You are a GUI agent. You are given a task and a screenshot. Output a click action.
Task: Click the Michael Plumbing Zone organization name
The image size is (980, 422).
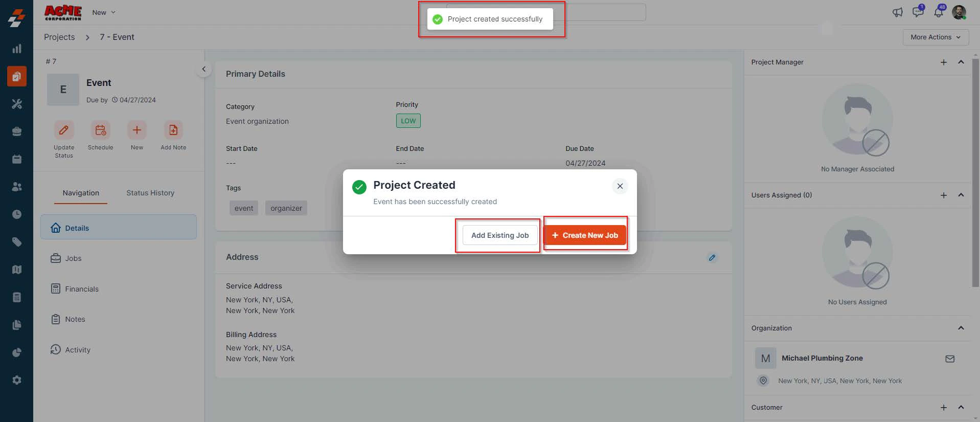(822, 358)
